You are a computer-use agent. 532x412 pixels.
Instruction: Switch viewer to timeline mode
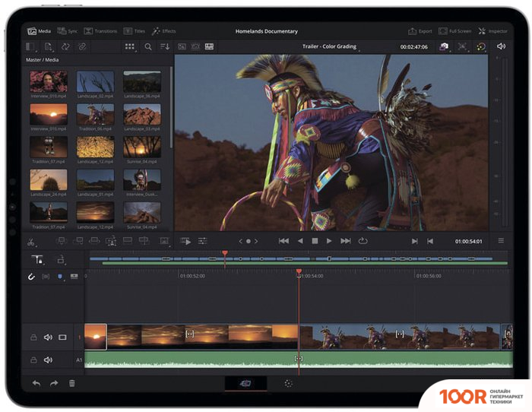[x=209, y=47]
